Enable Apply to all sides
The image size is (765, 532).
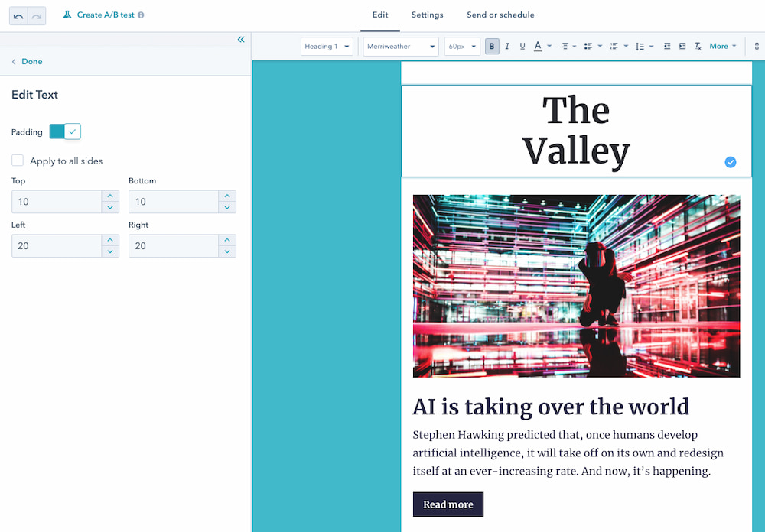click(x=18, y=161)
